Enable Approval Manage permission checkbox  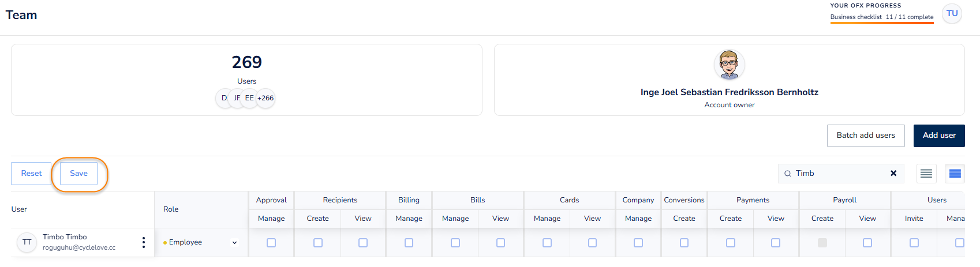tap(271, 243)
